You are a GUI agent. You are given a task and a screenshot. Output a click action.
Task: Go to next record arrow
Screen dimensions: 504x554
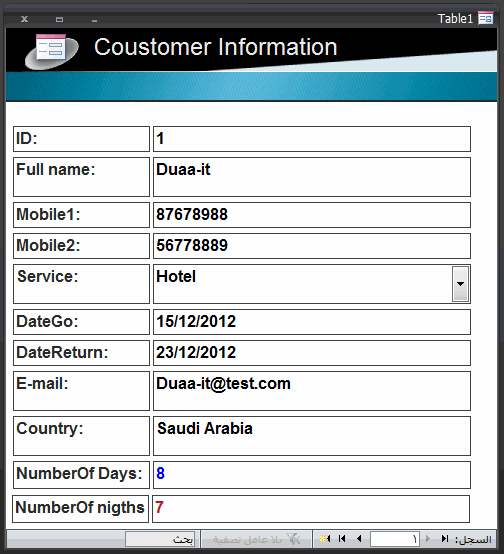[428, 538]
